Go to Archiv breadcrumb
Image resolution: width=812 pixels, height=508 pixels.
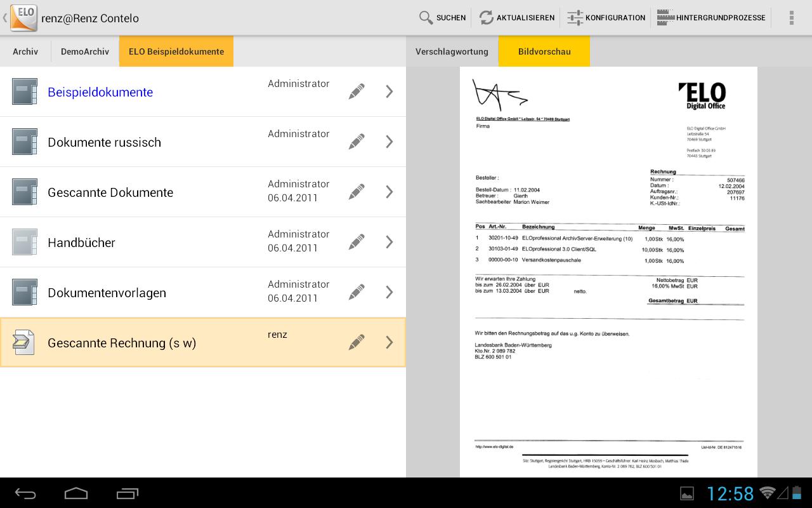[x=25, y=51]
